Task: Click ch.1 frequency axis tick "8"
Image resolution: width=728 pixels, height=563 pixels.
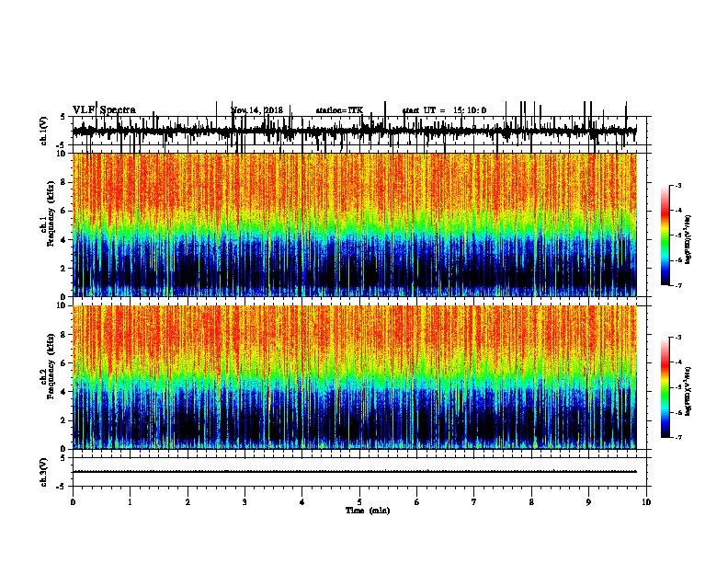Action: [x=63, y=182]
